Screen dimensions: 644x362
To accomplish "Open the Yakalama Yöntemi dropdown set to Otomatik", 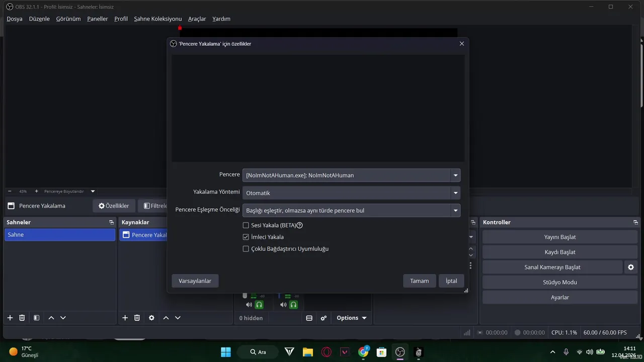I will [351, 193].
